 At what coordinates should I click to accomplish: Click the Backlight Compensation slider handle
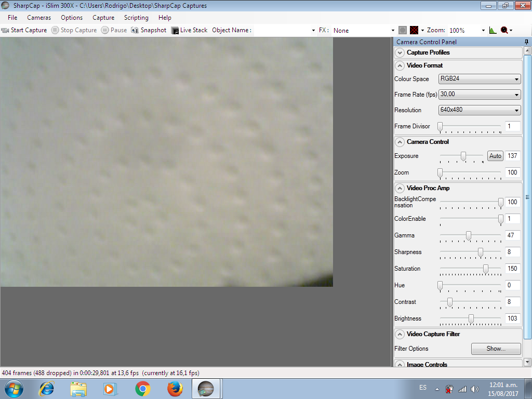(500, 203)
